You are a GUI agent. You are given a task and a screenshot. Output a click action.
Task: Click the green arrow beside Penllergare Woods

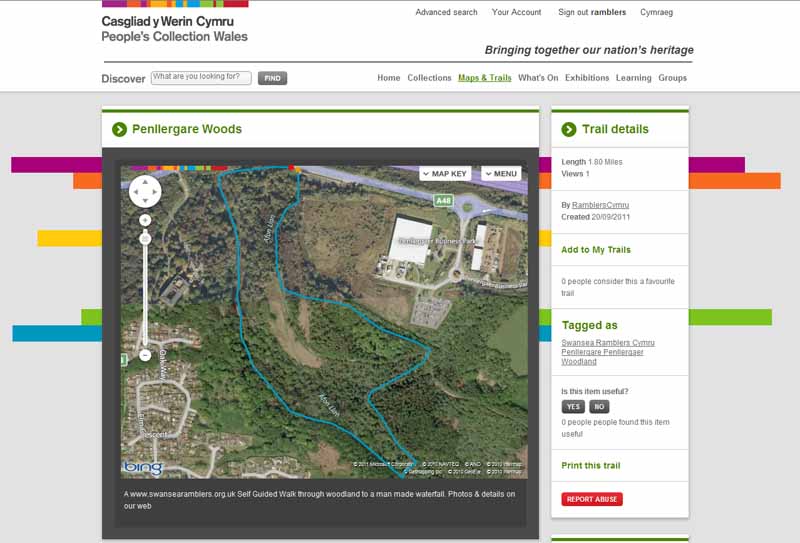point(120,129)
